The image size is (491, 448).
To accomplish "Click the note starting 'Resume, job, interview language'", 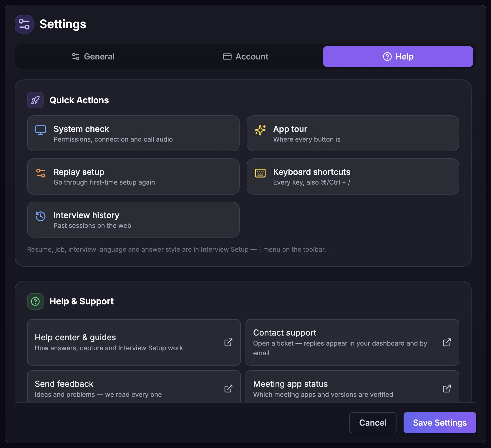I will click(177, 249).
